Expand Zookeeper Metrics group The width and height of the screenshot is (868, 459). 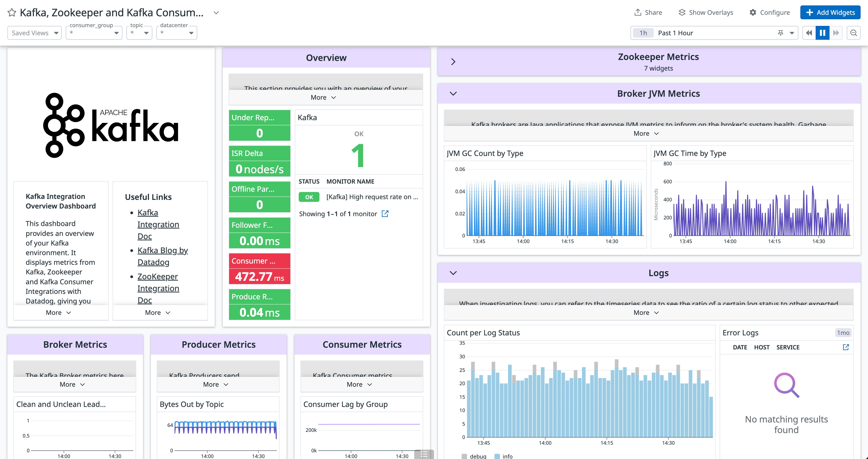[x=453, y=62]
